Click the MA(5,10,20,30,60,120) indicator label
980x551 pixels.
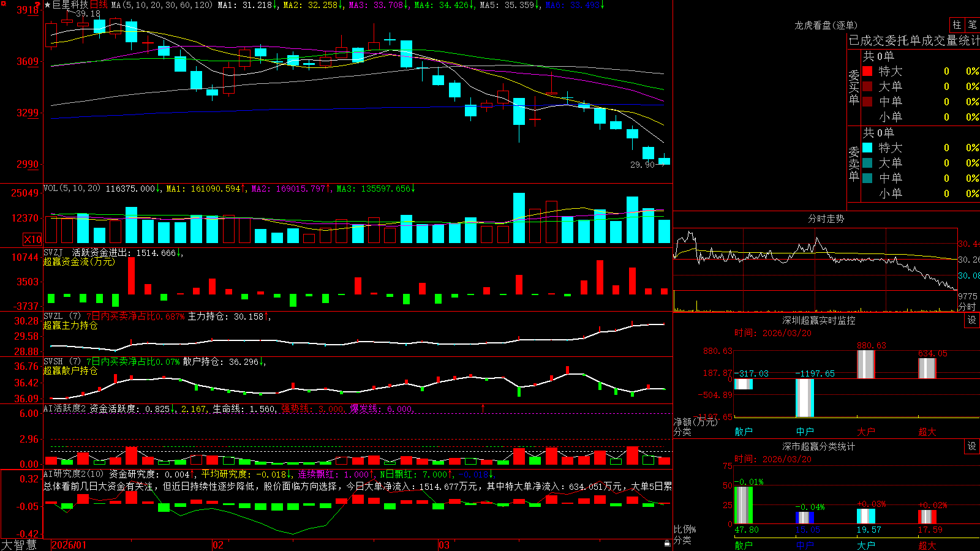[x=162, y=5]
